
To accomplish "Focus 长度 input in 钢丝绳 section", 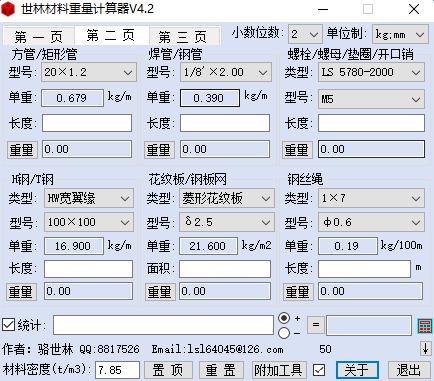I will (x=364, y=269).
